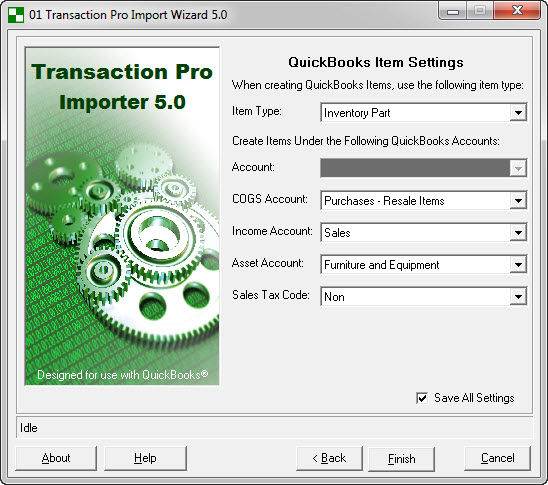The height and width of the screenshot is (485, 548).
Task: Go Back to the previous wizard step
Action: pos(329,458)
